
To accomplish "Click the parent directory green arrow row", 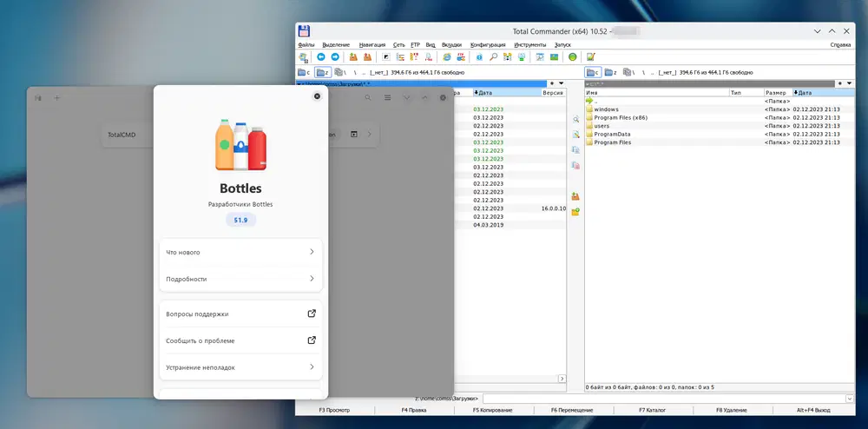I will tap(720, 101).
